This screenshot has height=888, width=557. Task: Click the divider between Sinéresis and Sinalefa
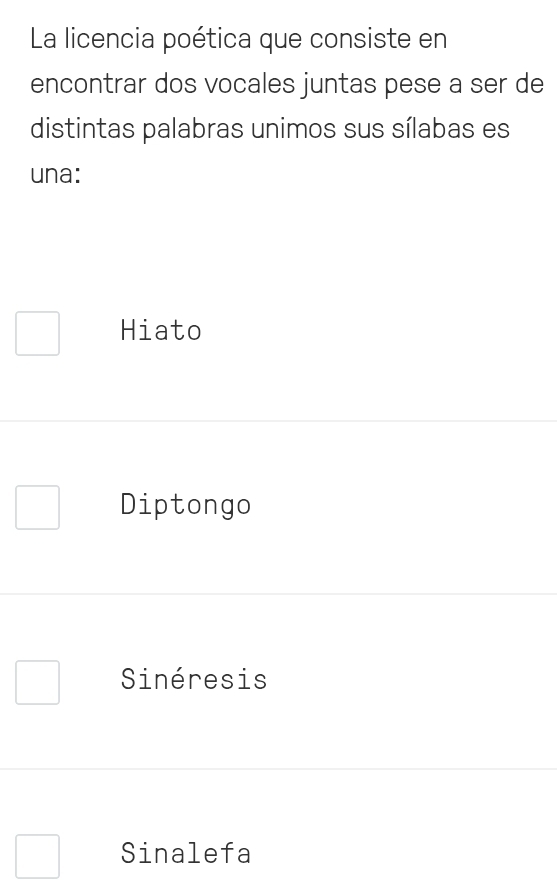pyautogui.click(x=278, y=769)
